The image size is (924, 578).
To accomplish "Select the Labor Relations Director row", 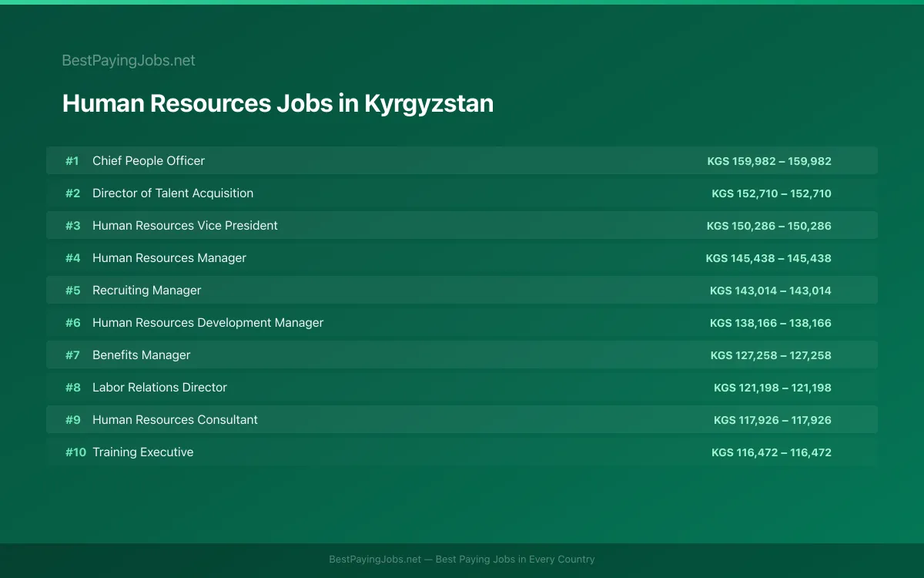I will click(462, 387).
